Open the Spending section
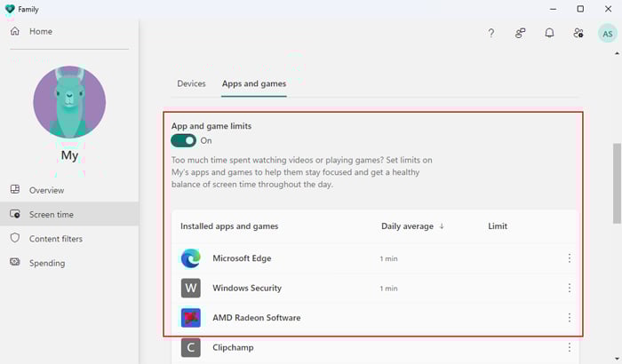The image size is (622, 364). 47,263
